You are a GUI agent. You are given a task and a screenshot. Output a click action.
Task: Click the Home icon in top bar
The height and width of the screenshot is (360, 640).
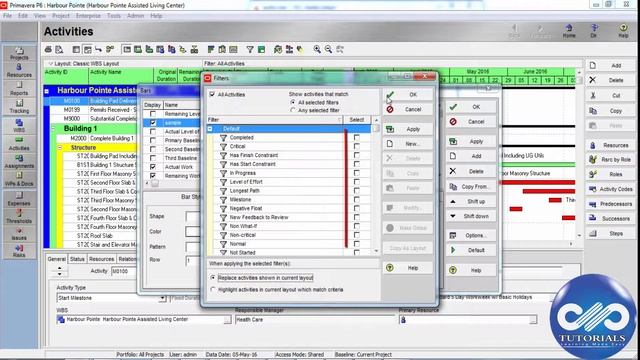(x=569, y=31)
